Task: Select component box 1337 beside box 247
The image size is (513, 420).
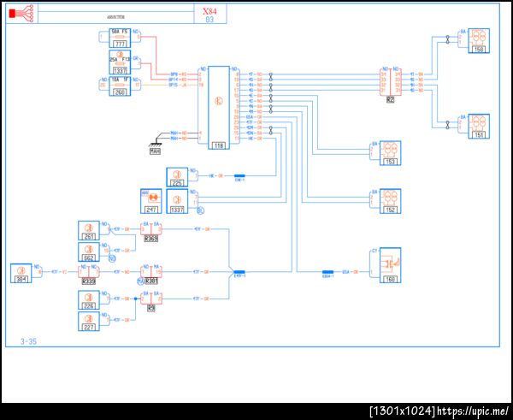Action: (177, 201)
